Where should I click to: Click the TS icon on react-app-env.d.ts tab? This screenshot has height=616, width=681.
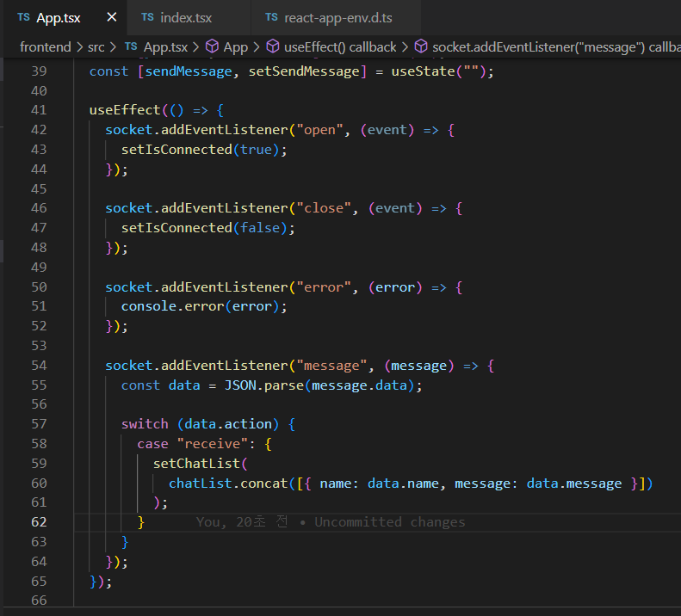271,17
